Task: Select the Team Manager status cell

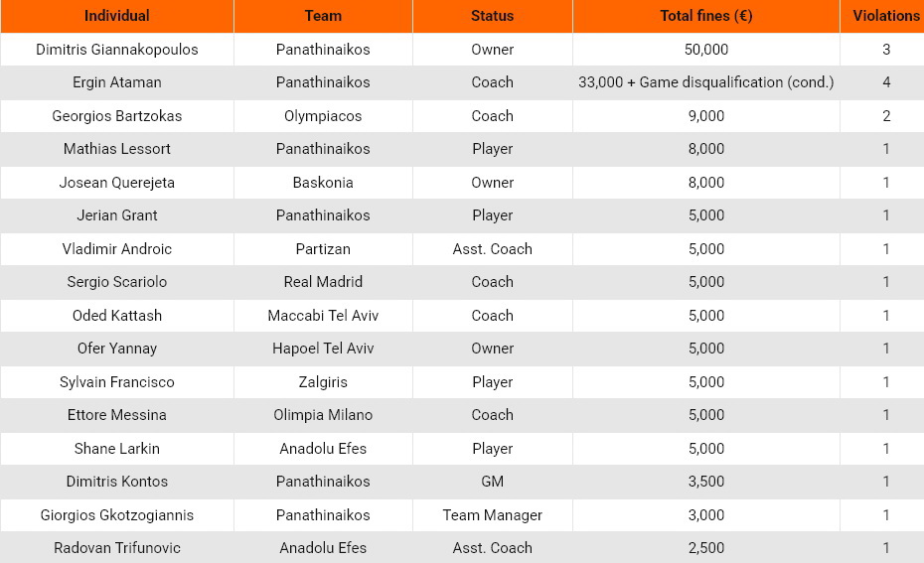Action: click(x=492, y=515)
